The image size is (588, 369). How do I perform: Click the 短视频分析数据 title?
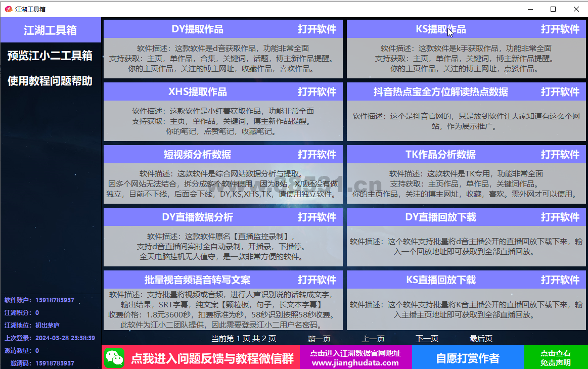pos(197,155)
